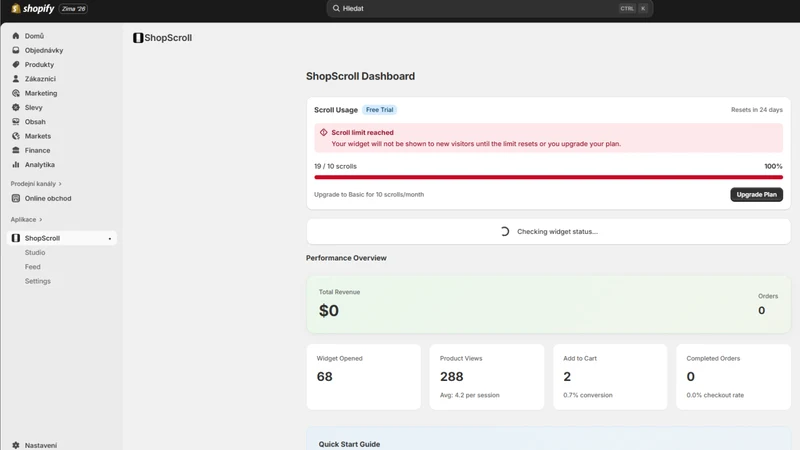Click the Product Views 288 card

[487, 377]
